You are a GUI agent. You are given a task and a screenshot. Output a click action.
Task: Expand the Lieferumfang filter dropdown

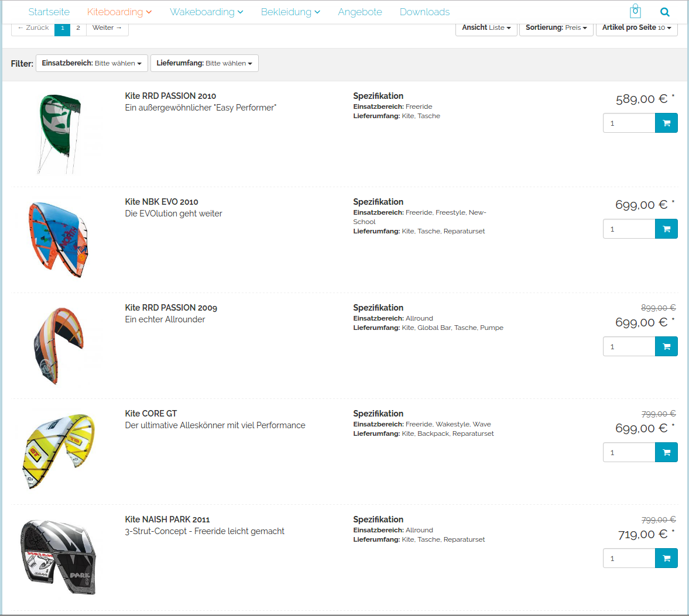point(204,63)
